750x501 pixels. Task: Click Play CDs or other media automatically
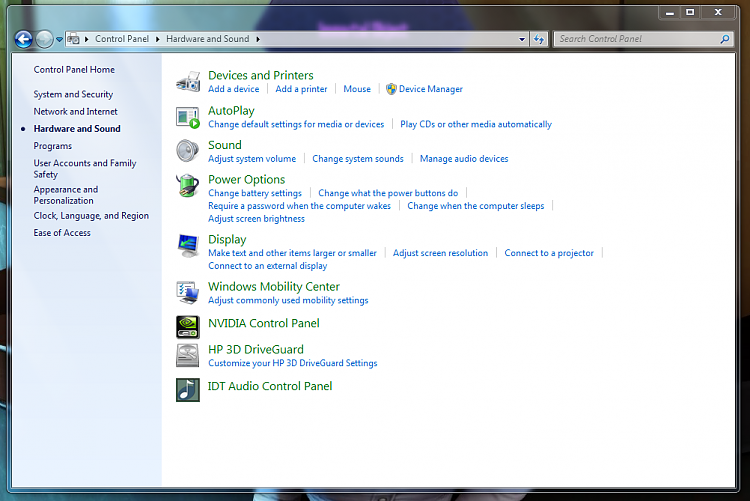point(476,124)
